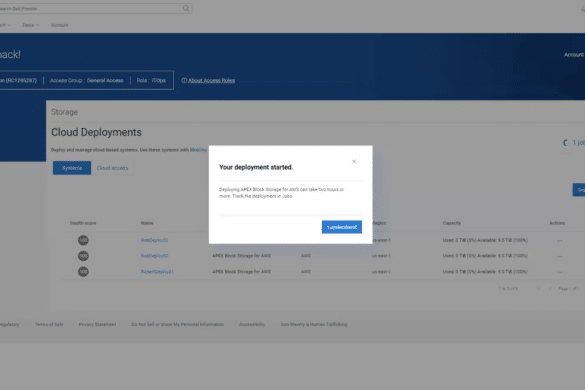Click health score badge for RobDeploy03
The image size is (585, 390).
pyautogui.click(x=83, y=256)
